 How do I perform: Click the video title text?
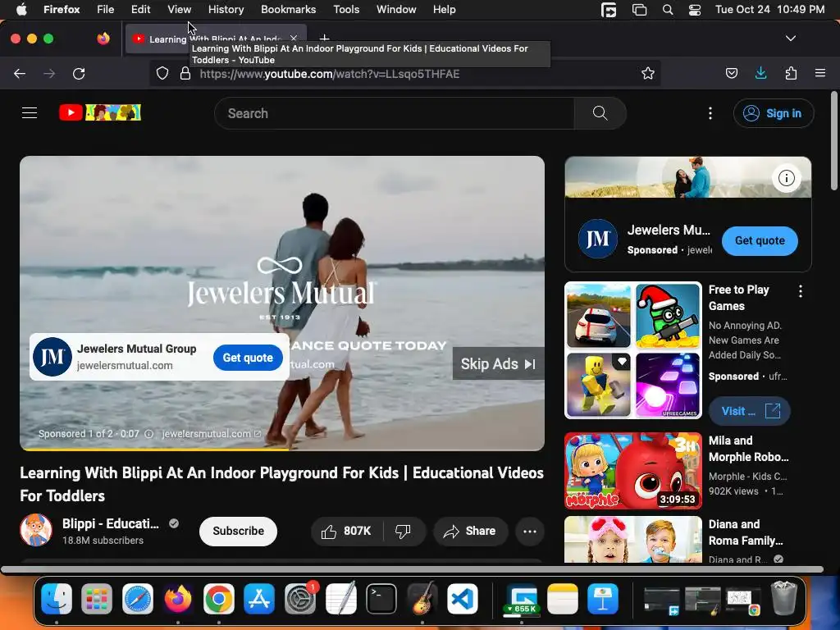tap(282, 484)
